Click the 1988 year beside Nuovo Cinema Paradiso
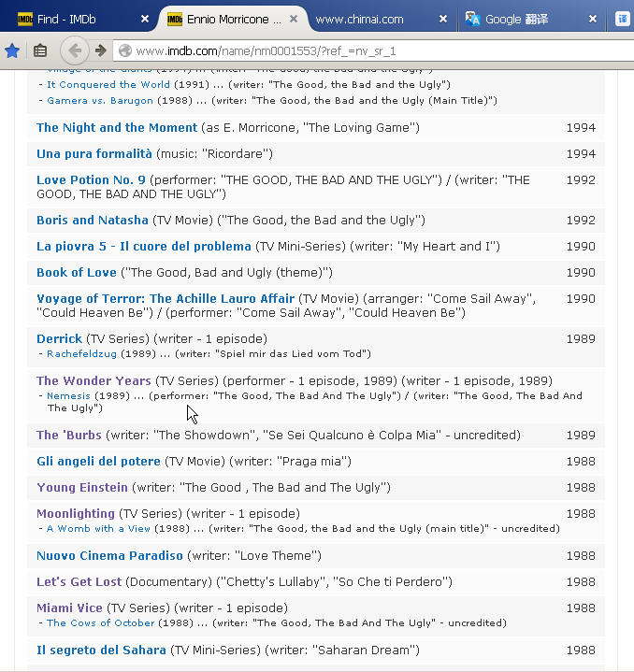The width and height of the screenshot is (634, 672). 581,555
